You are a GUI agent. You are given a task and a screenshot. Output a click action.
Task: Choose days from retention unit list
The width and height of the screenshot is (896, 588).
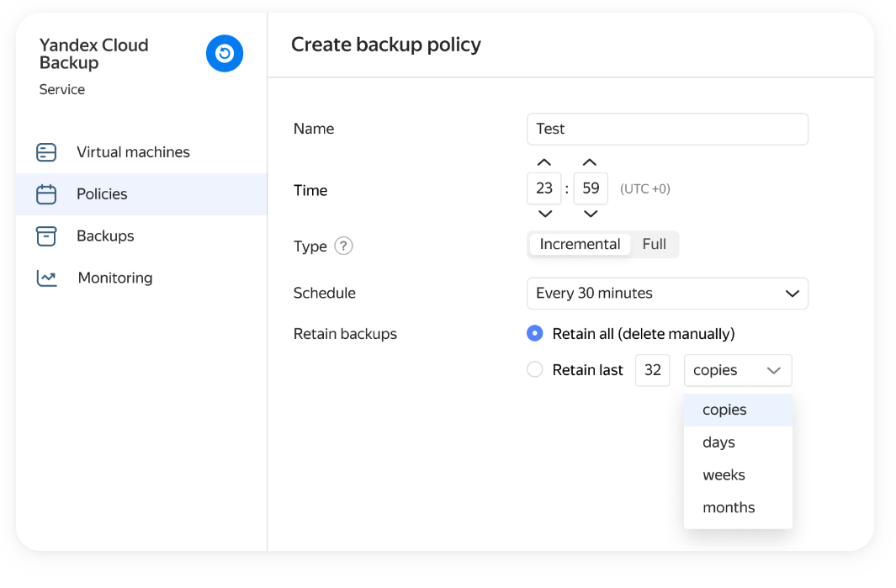(719, 442)
